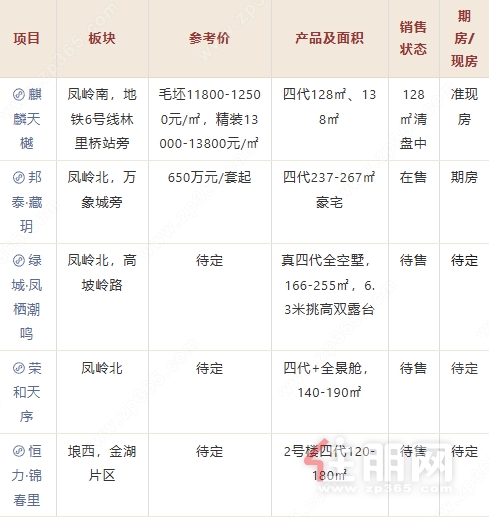
Task: Click the 销售状态 column header
Action: 413,38
